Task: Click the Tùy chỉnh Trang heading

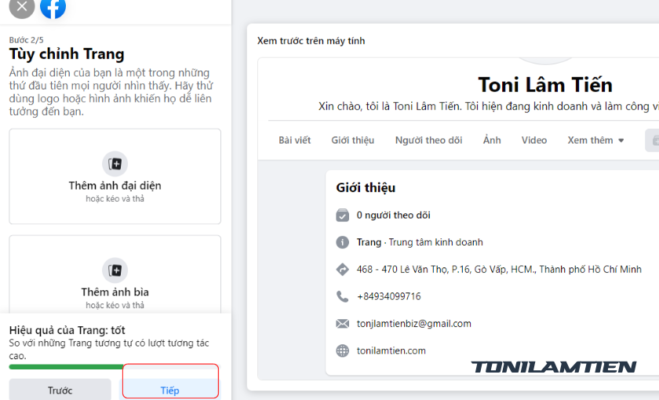Action: pos(67,54)
